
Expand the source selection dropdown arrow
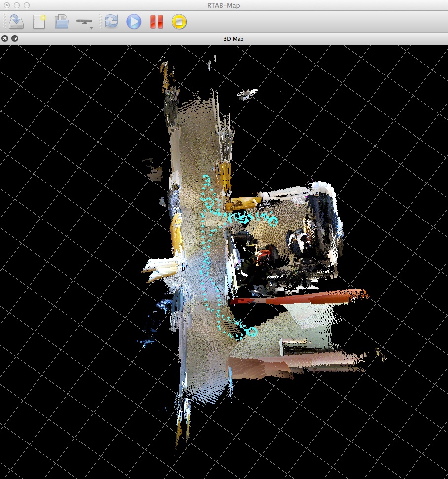coord(92,28)
